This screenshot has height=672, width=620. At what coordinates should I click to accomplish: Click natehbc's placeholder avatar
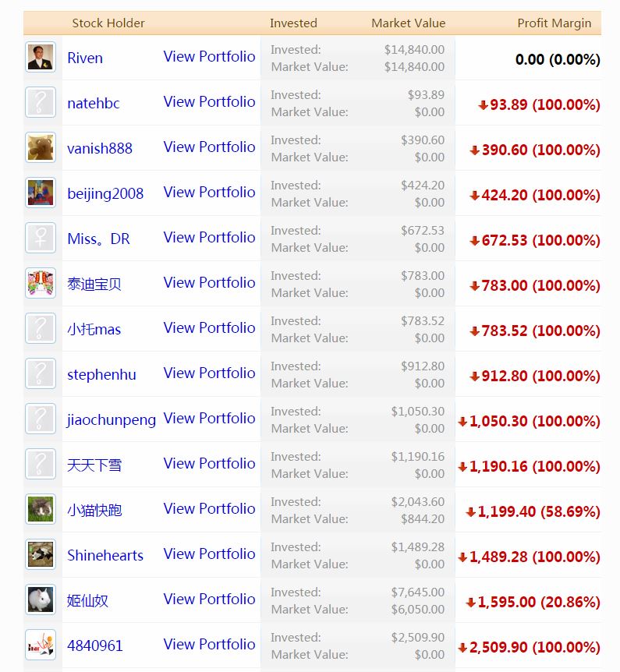point(41,103)
